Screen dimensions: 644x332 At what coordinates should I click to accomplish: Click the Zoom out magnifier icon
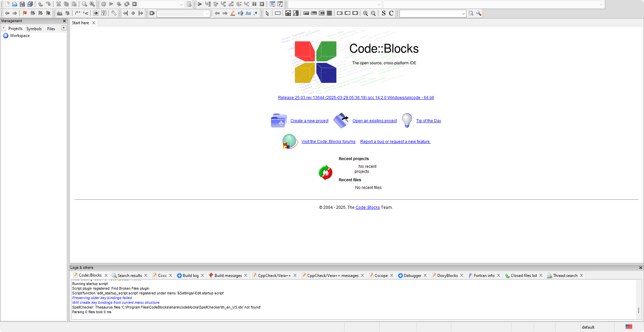pyautogui.click(x=373, y=13)
